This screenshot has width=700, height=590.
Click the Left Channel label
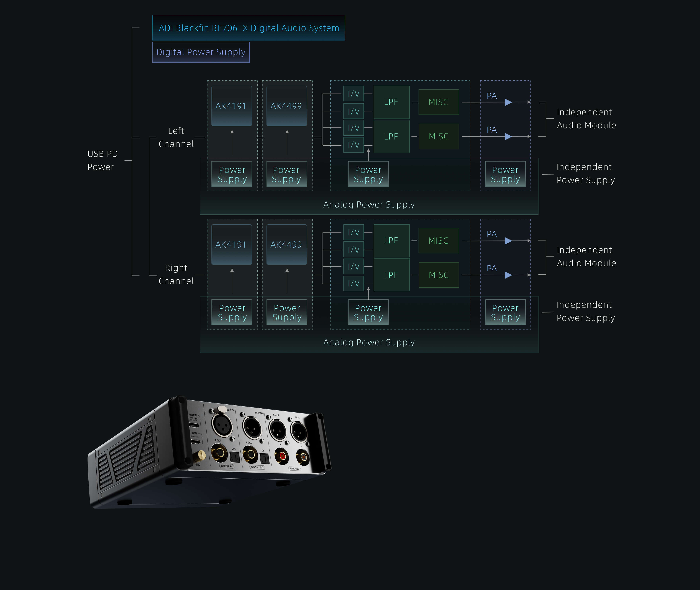coord(176,137)
